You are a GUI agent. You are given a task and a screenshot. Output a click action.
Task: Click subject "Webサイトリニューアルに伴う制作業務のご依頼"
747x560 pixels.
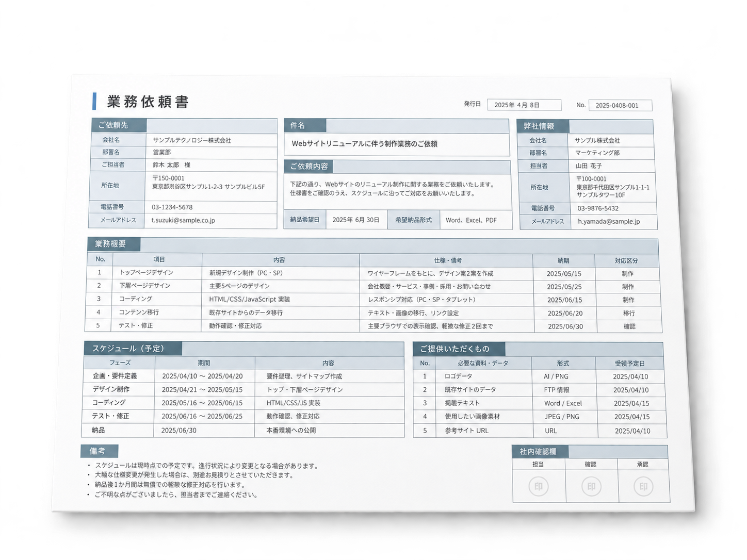pyautogui.click(x=364, y=144)
